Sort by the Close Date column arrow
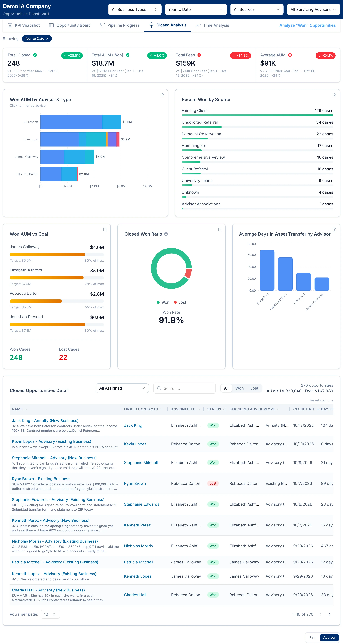Image resolution: width=343 pixels, height=644 pixels. 319,409
